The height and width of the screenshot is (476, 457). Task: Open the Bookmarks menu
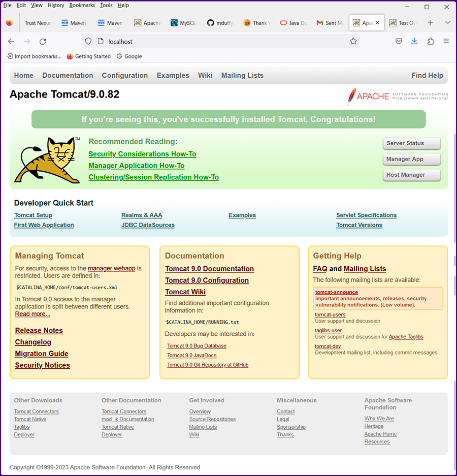tap(82, 5)
